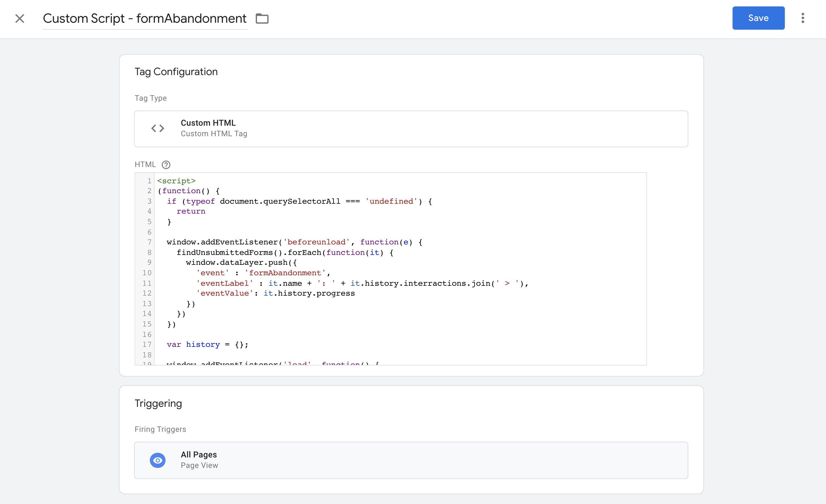This screenshot has width=826, height=504.
Task: Click the '(function() {' line in code
Action: pyautogui.click(x=188, y=191)
